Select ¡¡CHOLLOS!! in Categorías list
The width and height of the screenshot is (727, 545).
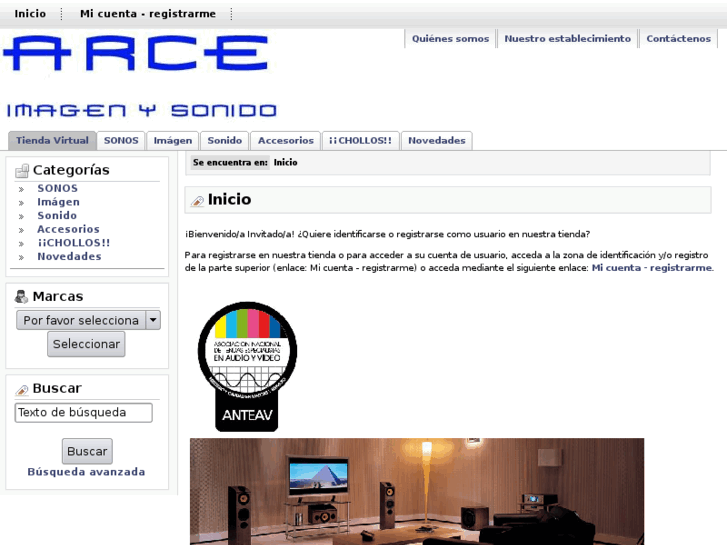pyautogui.click(x=74, y=243)
